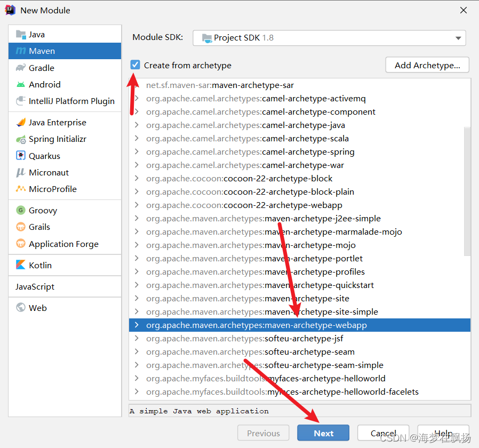Expand camel-archetype-spring node

(137, 152)
